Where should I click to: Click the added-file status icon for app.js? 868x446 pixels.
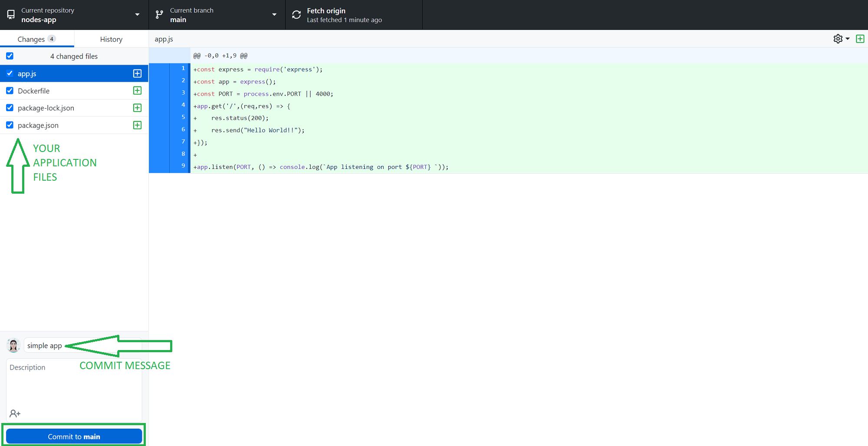click(137, 73)
